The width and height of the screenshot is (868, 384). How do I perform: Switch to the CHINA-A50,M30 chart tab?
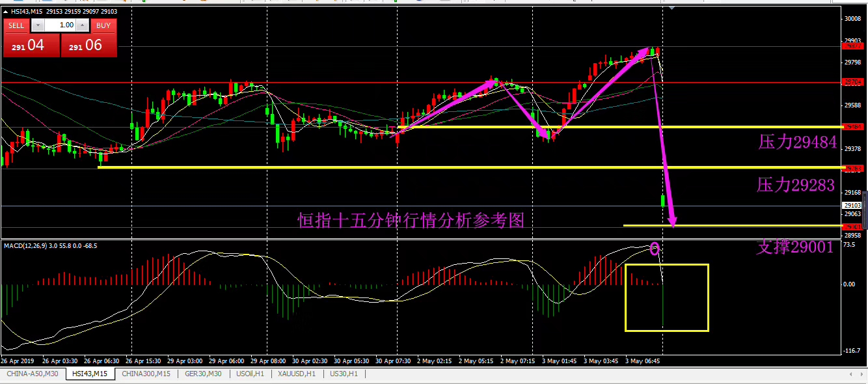pos(33,374)
